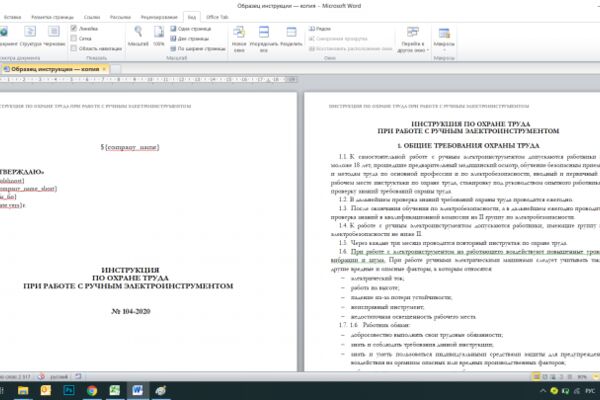Click Упорядочить все (Arrange all)
Screen dimensions: 600x400
[264, 39]
